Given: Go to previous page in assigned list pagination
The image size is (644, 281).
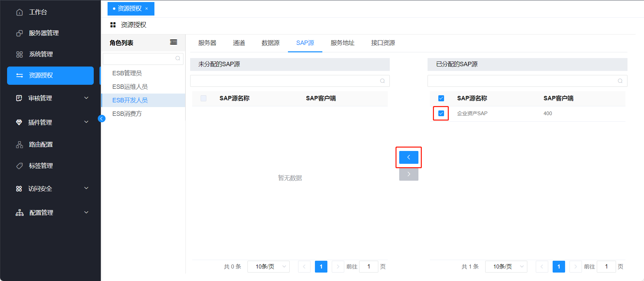Looking at the screenshot, I should pyautogui.click(x=542, y=266).
